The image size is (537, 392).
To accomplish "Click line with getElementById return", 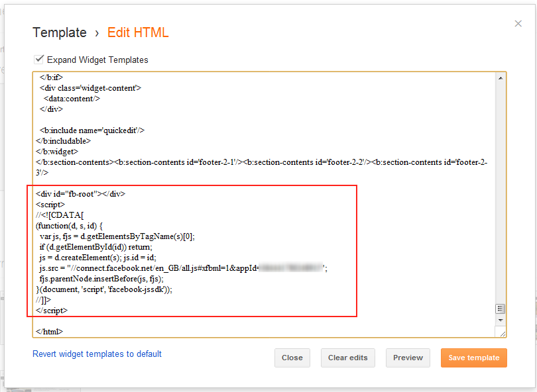I will pos(96,247).
